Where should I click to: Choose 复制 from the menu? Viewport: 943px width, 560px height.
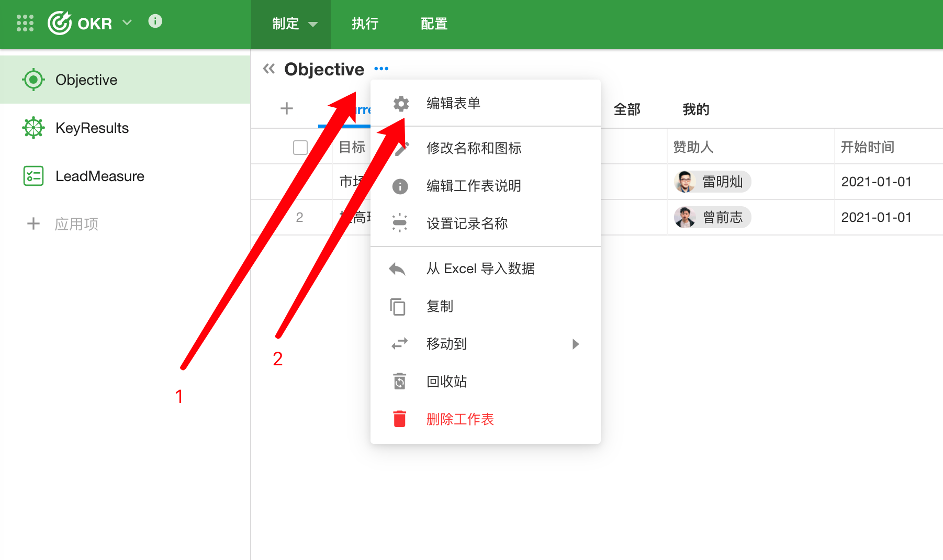(486, 306)
